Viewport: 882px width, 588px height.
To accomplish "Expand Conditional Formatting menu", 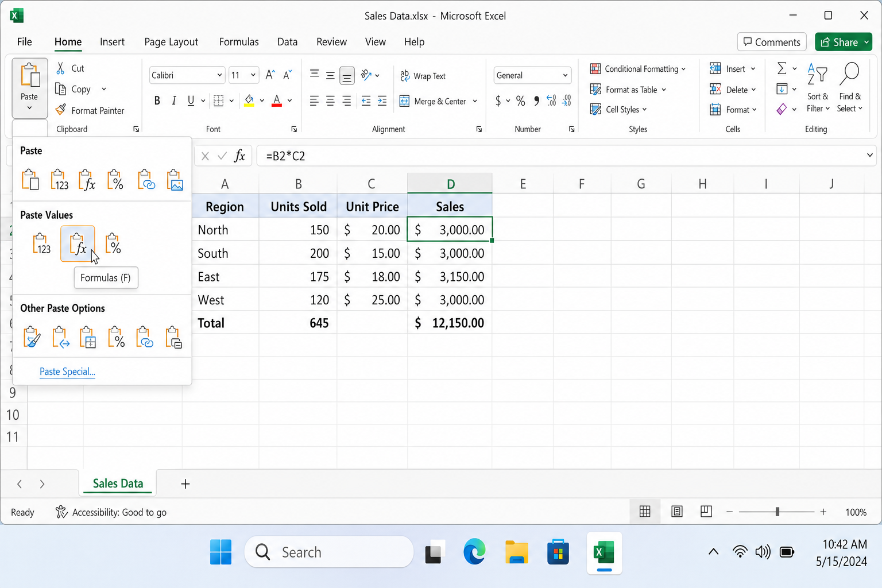I will click(638, 69).
